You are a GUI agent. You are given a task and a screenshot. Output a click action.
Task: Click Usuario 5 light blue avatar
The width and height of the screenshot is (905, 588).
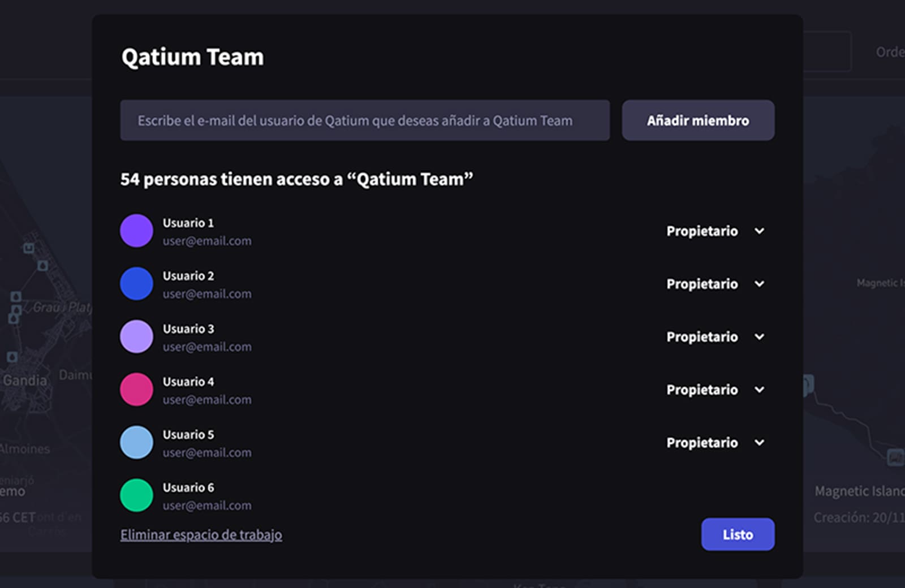click(136, 442)
